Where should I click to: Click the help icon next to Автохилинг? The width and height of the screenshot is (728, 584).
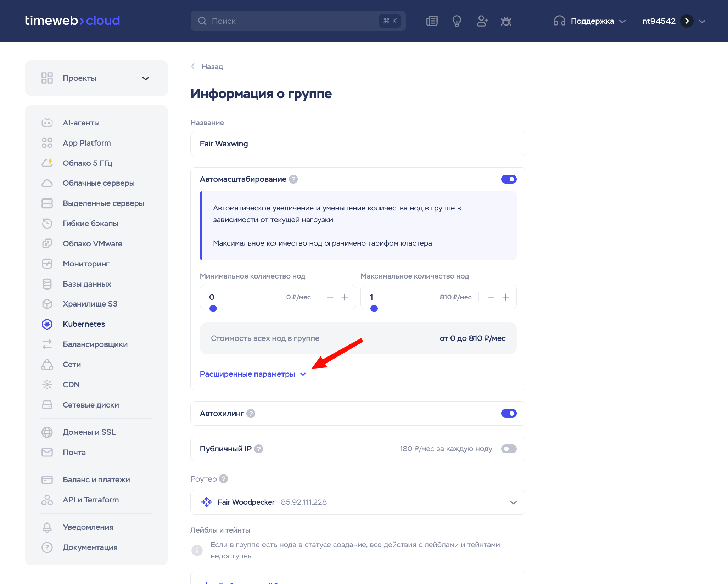[x=251, y=414]
